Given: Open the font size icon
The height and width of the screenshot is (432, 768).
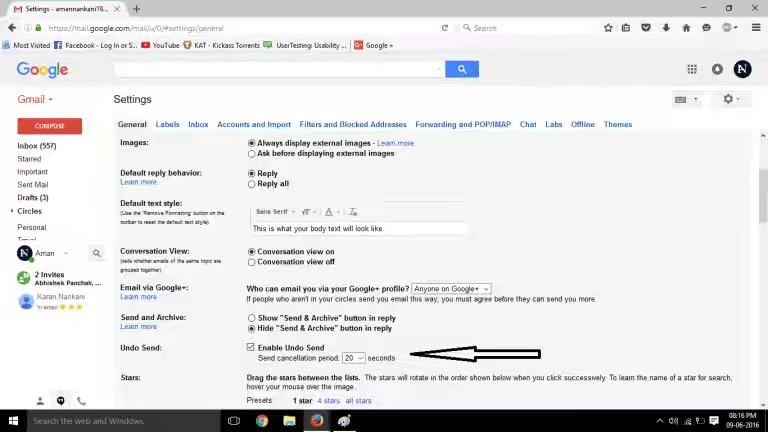Looking at the screenshot, I should pyautogui.click(x=306, y=212).
